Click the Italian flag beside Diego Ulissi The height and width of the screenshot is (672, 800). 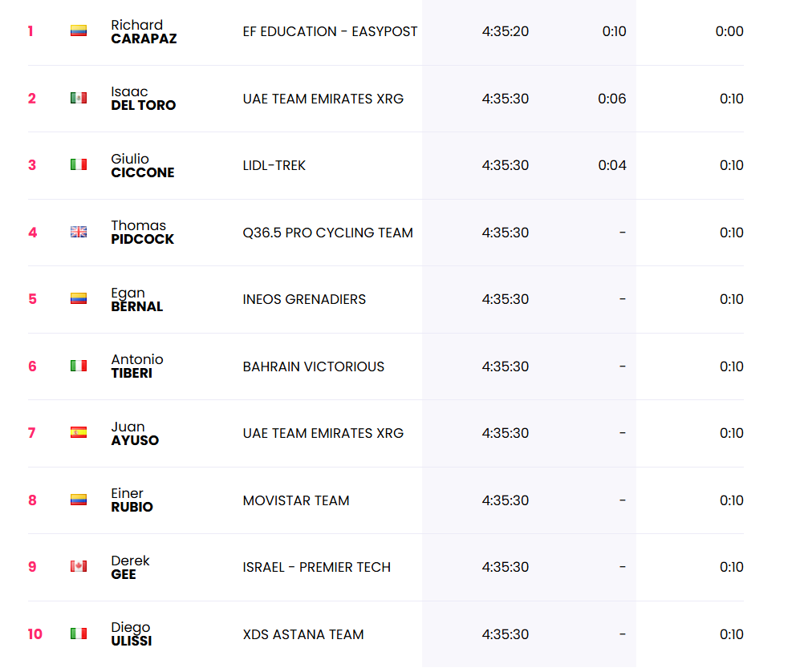[79, 634]
